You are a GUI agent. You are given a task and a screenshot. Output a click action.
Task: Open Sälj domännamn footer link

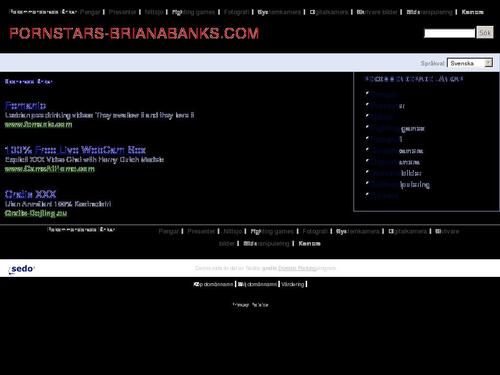click(x=257, y=284)
